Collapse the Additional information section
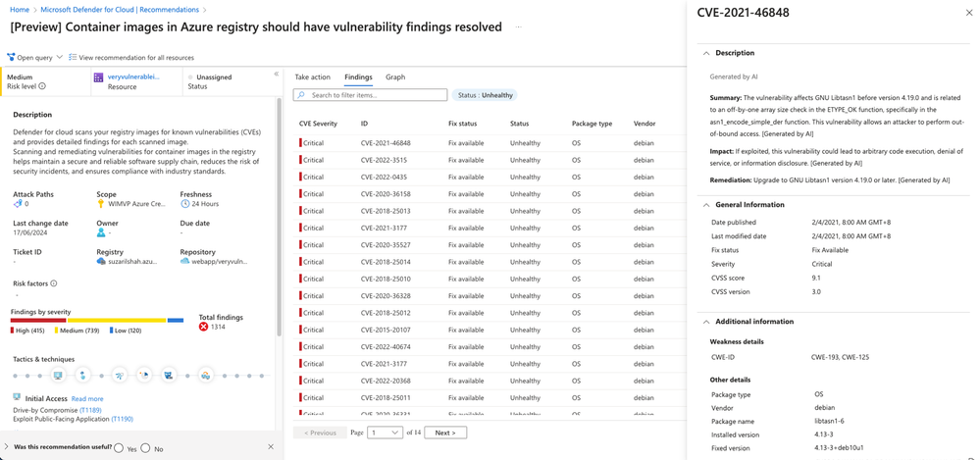This screenshot has width=980, height=460. [x=706, y=322]
